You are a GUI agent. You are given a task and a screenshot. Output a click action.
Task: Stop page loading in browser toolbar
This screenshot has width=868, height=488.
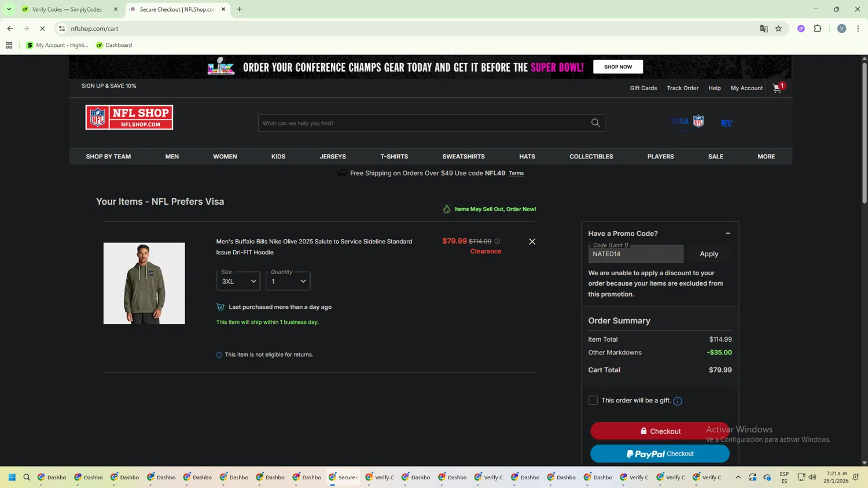pos(42,28)
